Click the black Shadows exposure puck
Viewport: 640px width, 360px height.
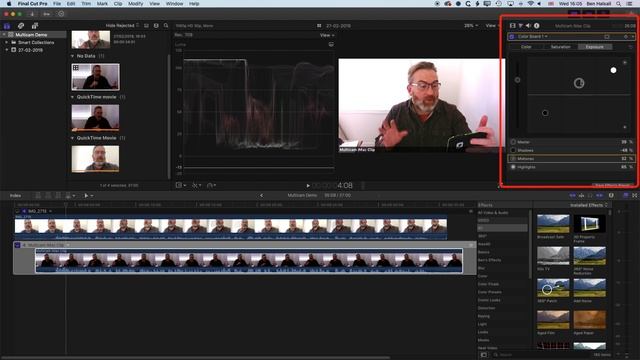(x=545, y=113)
